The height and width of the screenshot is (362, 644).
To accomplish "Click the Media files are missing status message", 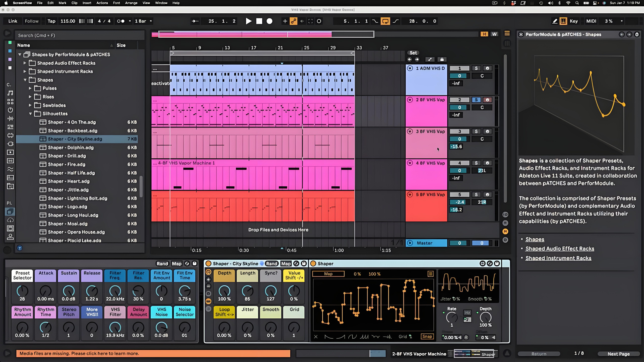I will pos(153,353).
